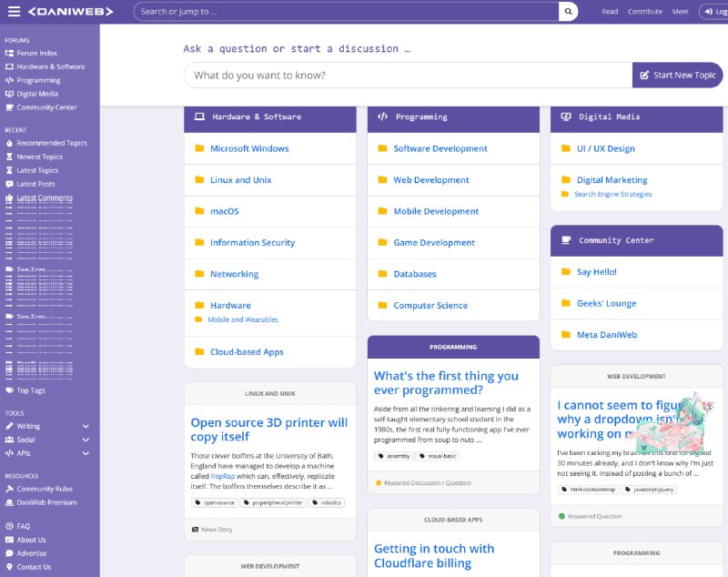Click the FAQ icon in sidebar
This screenshot has height=577, width=728.
(x=9, y=526)
